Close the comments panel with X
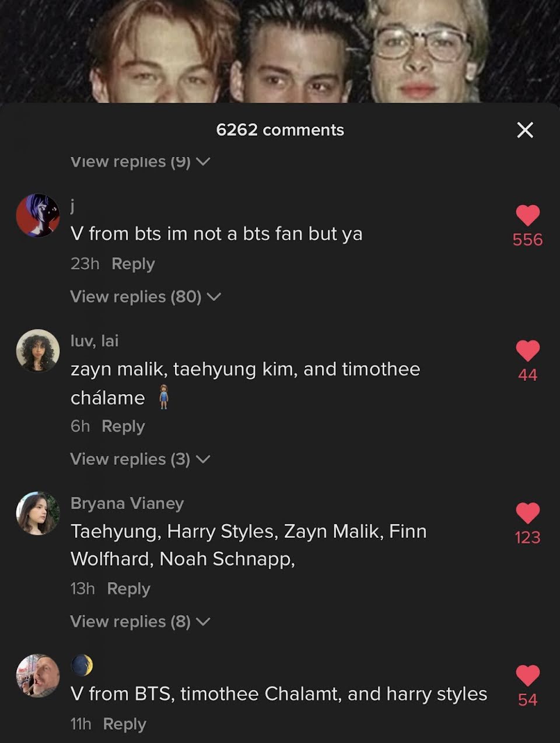This screenshot has height=743, width=560. coord(525,130)
